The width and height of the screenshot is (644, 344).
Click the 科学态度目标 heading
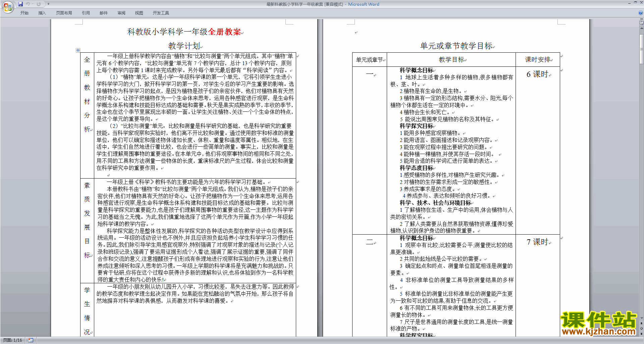point(416,168)
